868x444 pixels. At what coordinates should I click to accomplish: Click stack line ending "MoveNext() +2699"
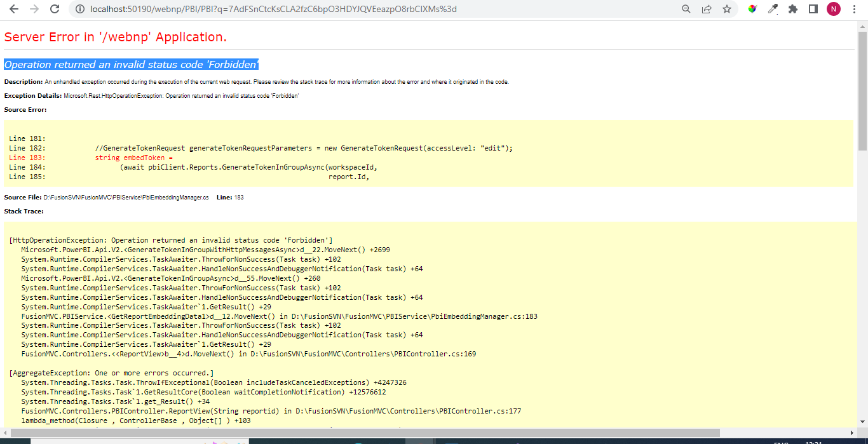click(205, 250)
